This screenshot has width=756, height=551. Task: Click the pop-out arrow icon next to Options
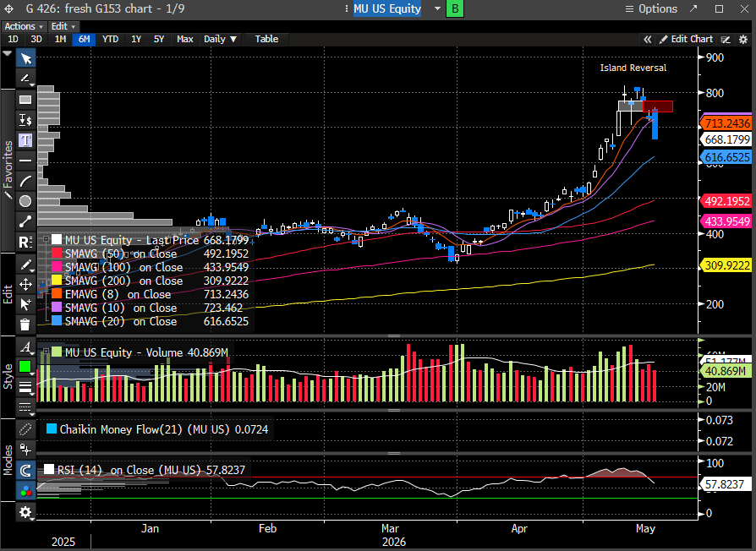pos(693,8)
